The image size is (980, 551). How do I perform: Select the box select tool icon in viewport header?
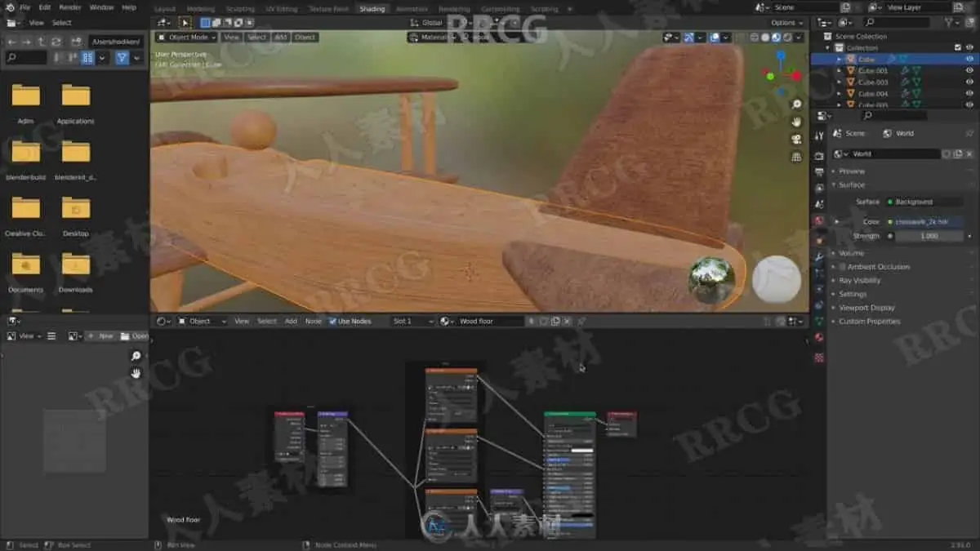tap(185, 23)
